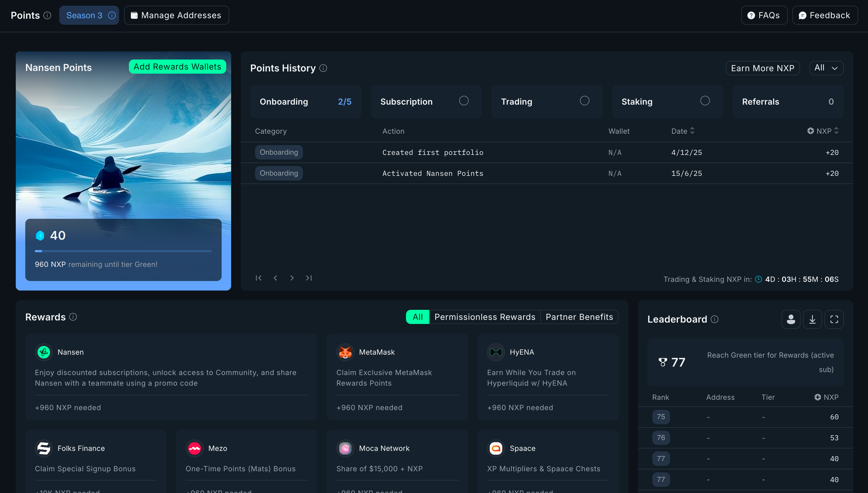
Task: Click the info icon next to Rewards heading
Action: click(73, 317)
